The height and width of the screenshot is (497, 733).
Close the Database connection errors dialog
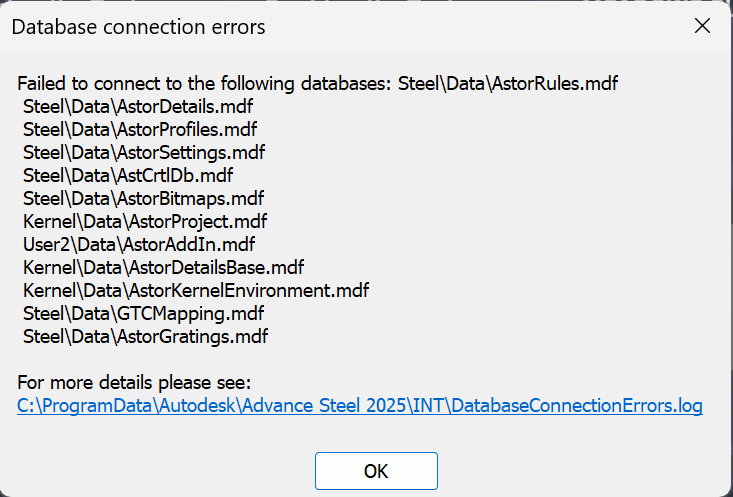tap(702, 27)
